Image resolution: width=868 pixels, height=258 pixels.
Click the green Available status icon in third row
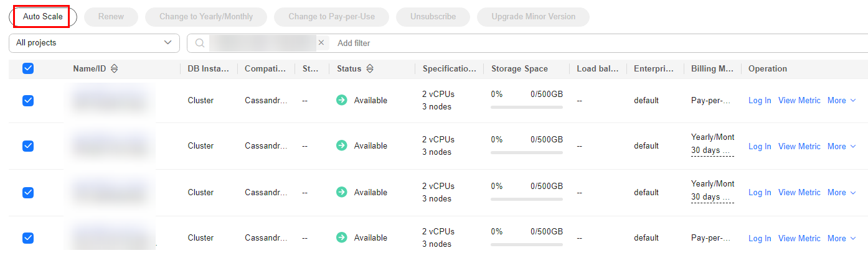[342, 192]
